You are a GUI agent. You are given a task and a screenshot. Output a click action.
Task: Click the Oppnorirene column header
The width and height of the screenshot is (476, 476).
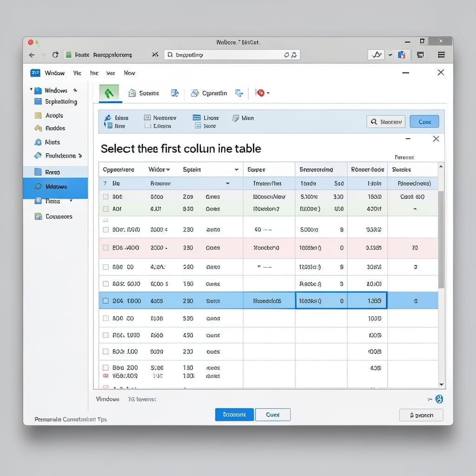(x=119, y=170)
